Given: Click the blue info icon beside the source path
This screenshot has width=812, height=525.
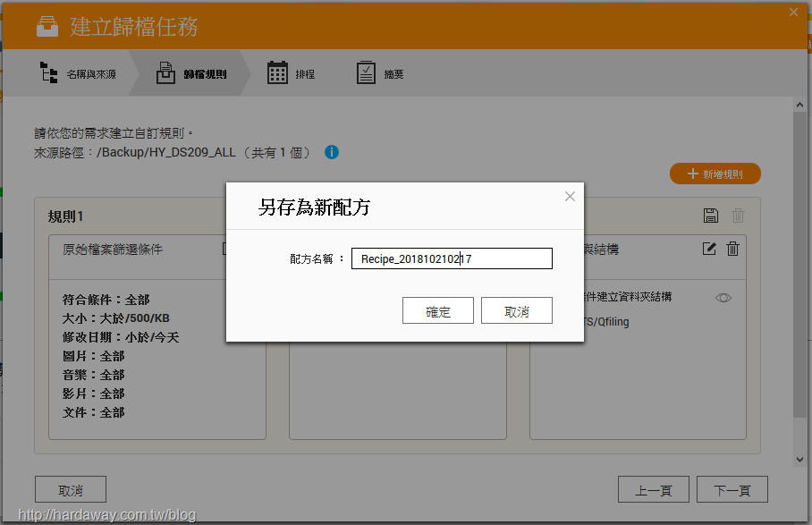Looking at the screenshot, I should (332, 152).
